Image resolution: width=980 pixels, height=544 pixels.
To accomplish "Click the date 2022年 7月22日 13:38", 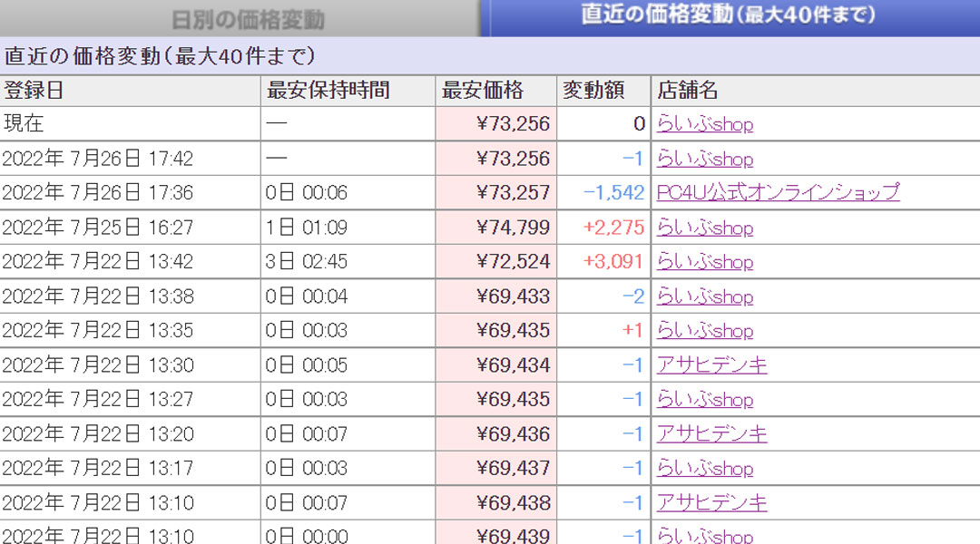I will click(98, 296).
